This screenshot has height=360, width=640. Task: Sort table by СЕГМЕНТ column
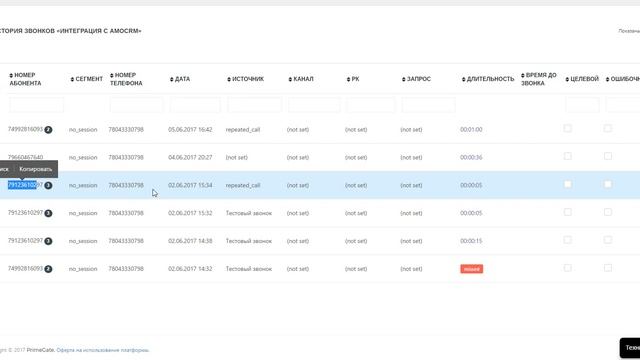87,79
